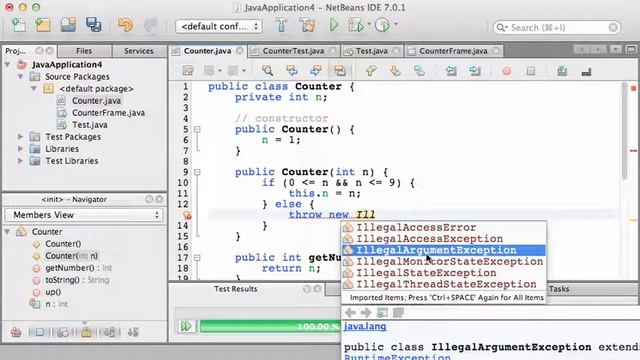Switch to the Services tab

click(x=139, y=51)
